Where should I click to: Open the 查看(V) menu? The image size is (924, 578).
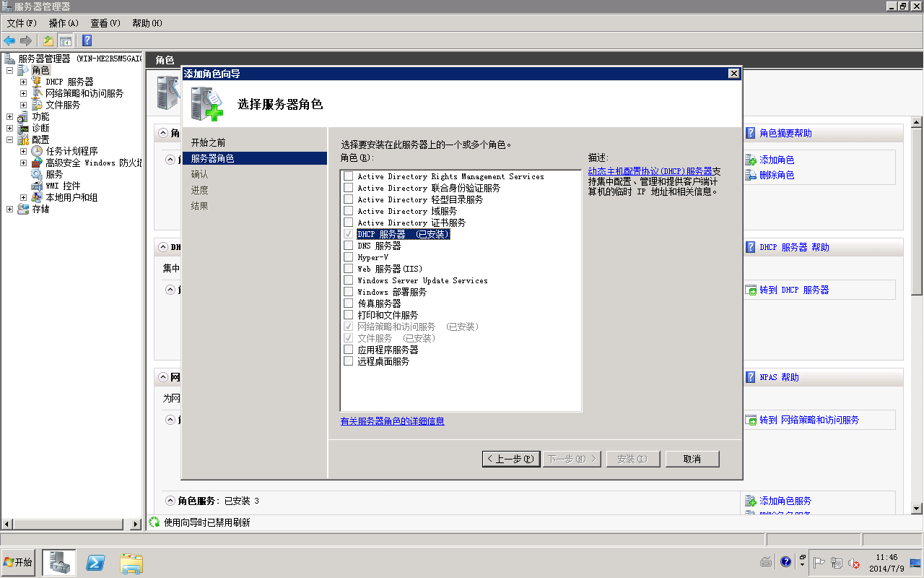click(105, 23)
